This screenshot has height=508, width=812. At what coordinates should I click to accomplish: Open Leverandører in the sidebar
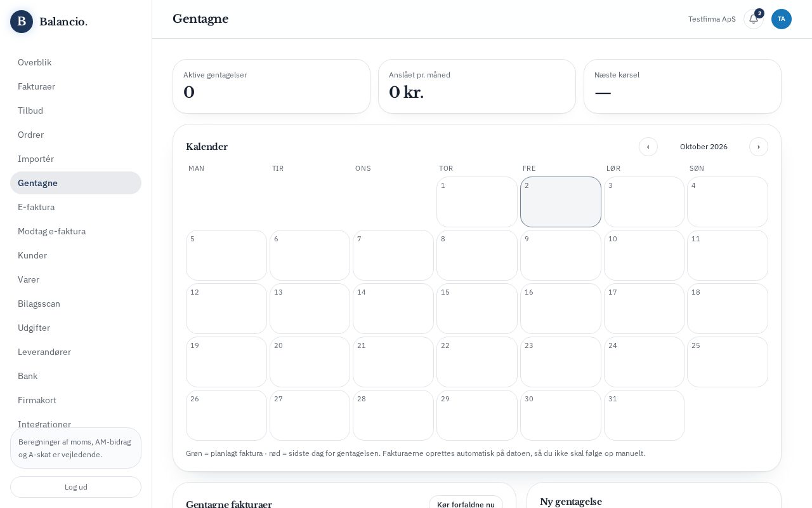(75, 352)
